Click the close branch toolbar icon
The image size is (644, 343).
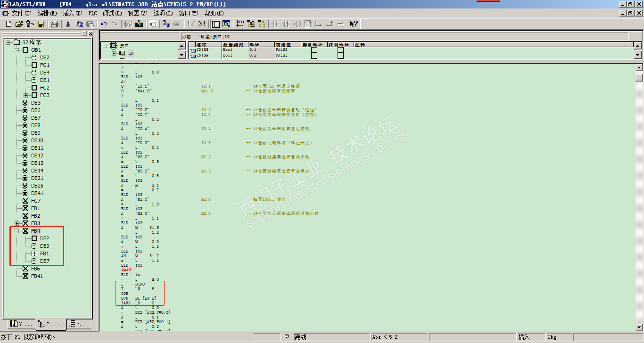pyautogui.click(x=330, y=24)
